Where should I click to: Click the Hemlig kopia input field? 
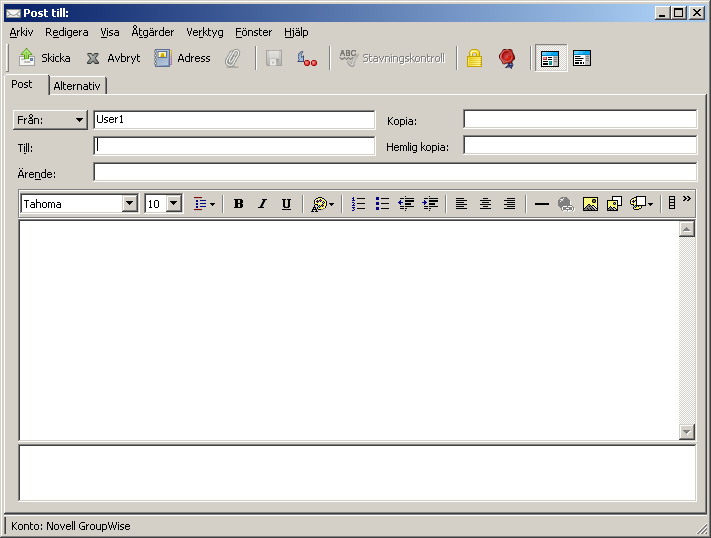coord(580,145)
